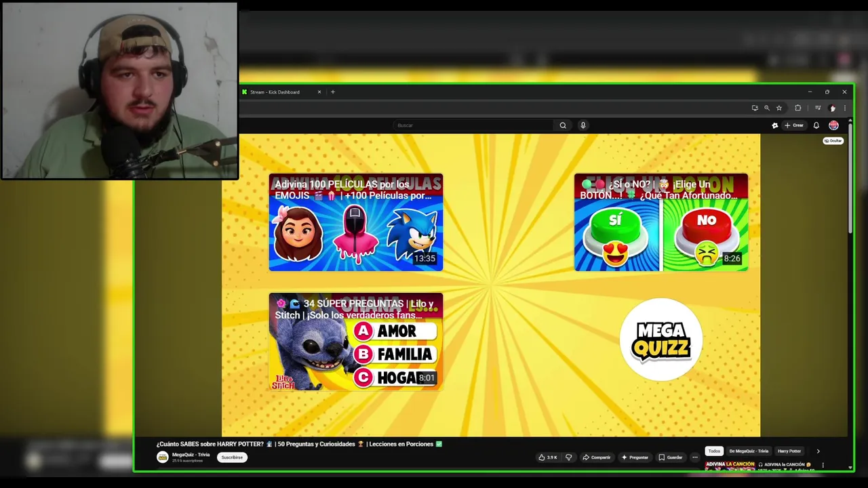Show more chips with the right chevron

(818, 451)
